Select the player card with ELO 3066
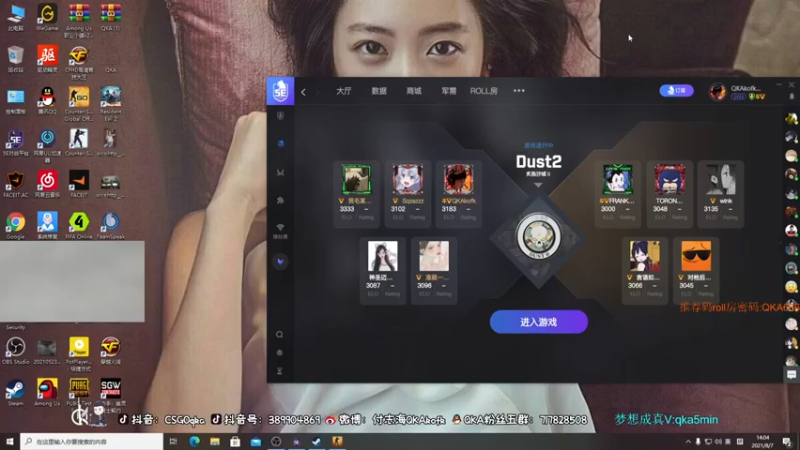Screen dimensions: 800x450 coord(645,270)
